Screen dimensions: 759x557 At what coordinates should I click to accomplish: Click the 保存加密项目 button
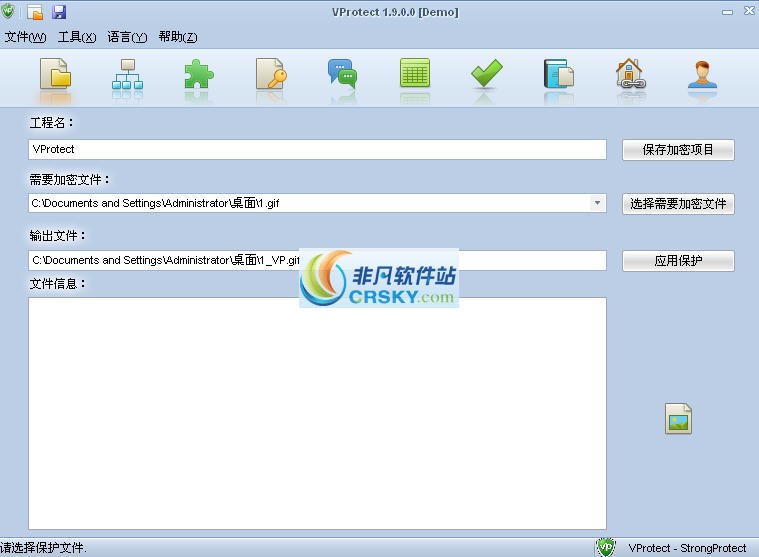click(x=678, y=150)
